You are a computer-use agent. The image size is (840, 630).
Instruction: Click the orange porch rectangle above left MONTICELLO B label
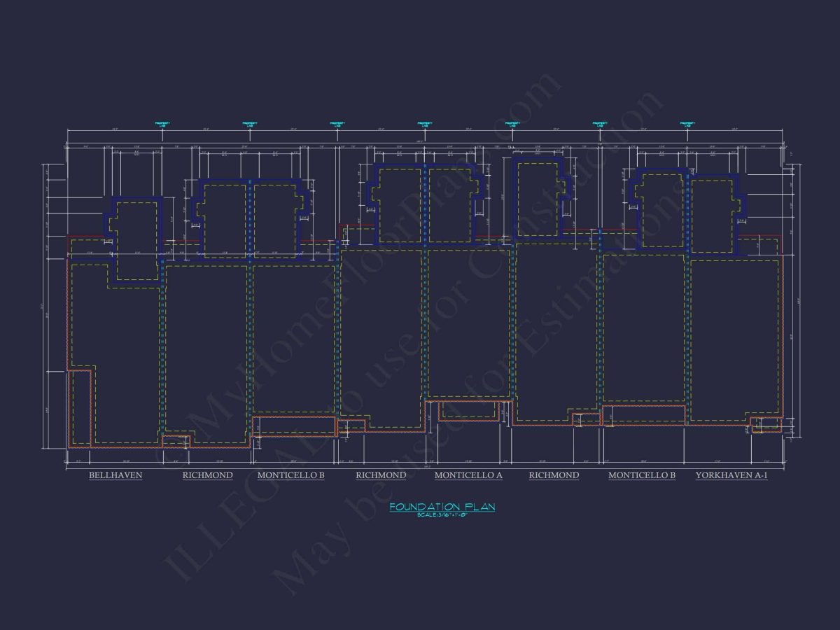[x=295, y=426]
